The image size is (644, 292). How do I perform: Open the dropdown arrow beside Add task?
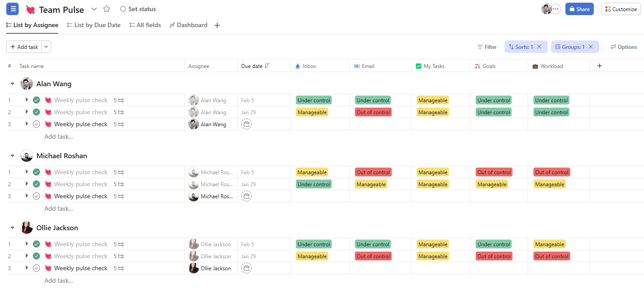click(x=46, y=47)
